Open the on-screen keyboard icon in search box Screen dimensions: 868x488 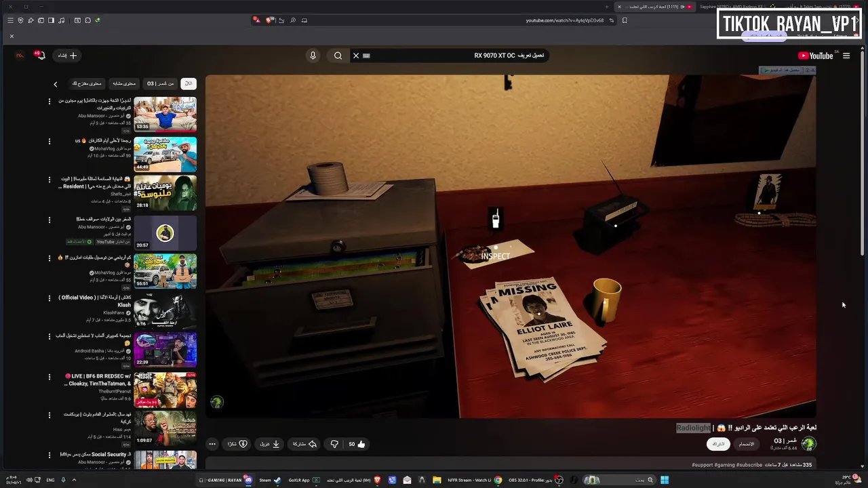tap(367, 56)
